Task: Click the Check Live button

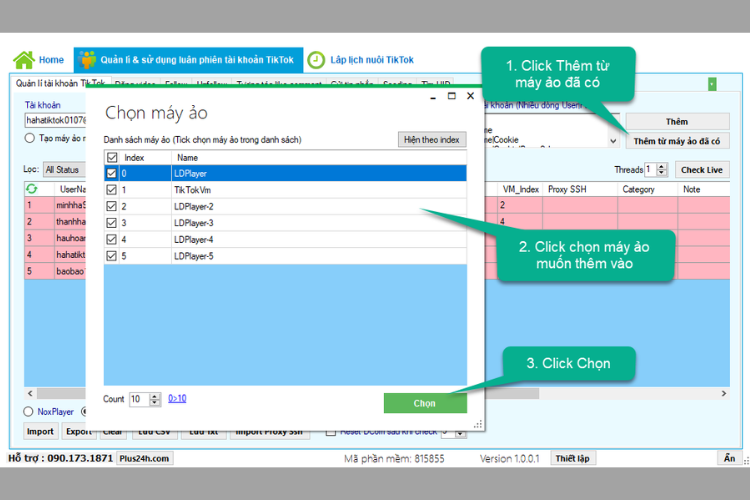Action: [x=702, y=170]
